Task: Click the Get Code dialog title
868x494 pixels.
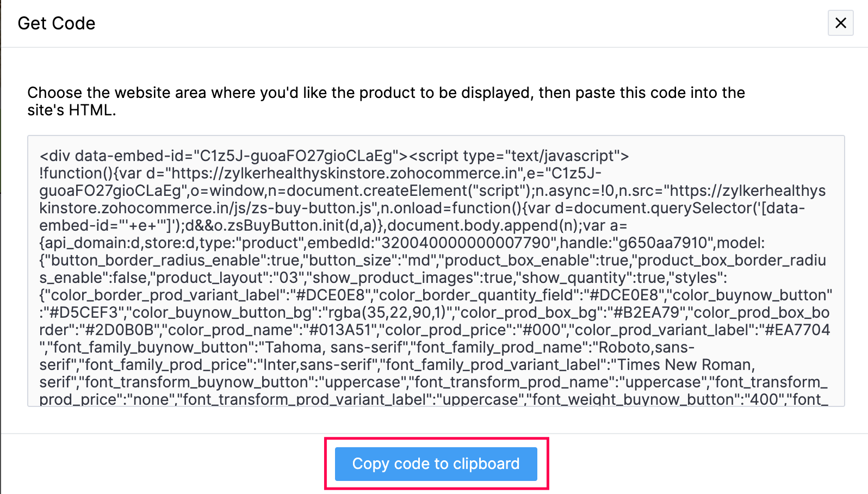Action: 57,23
